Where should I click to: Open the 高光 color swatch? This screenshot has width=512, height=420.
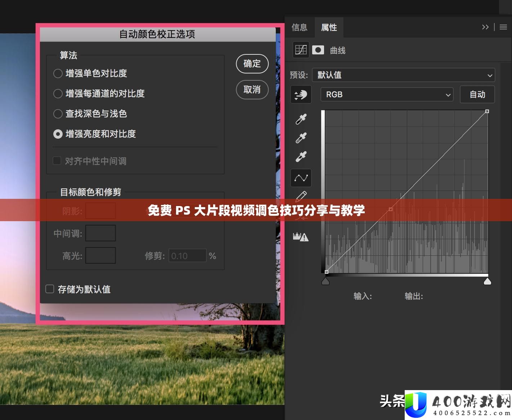[100, 255]
